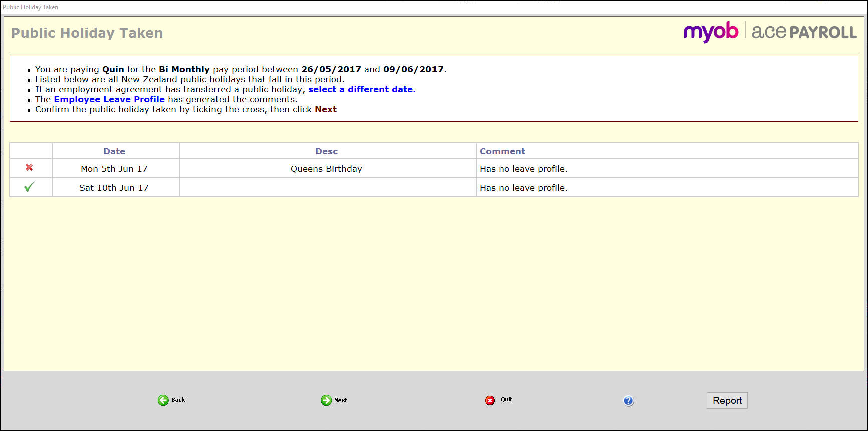Tick the red cross for Queens Birthday

point(29,168)
